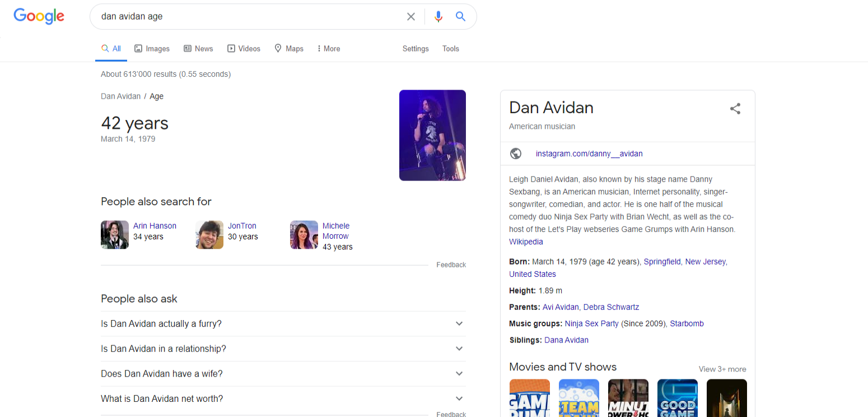Clear the search box with X icon
This screenshot has height=417, width=868.
pyautogui.click(x=411, y=17)
